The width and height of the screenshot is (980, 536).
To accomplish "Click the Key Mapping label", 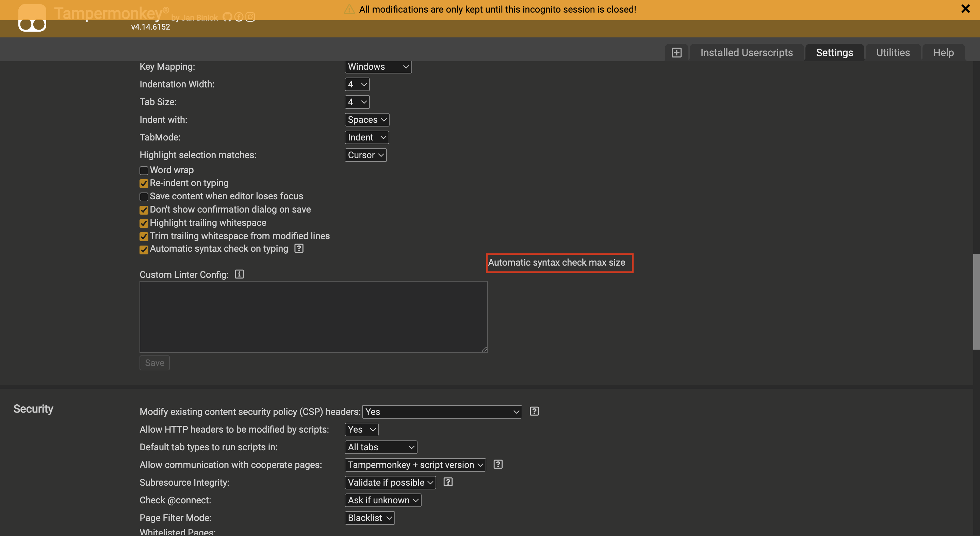I will [x=167, y=67].
